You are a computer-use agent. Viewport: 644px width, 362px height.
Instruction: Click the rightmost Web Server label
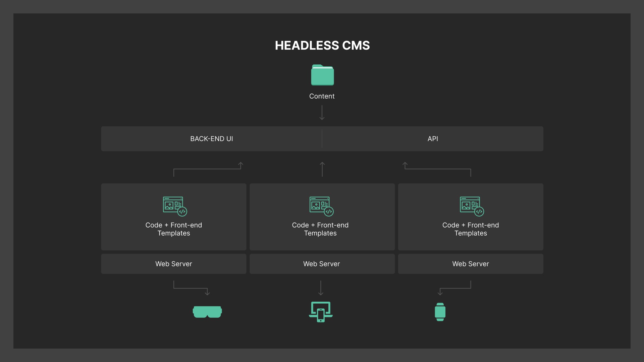(470, 264)
